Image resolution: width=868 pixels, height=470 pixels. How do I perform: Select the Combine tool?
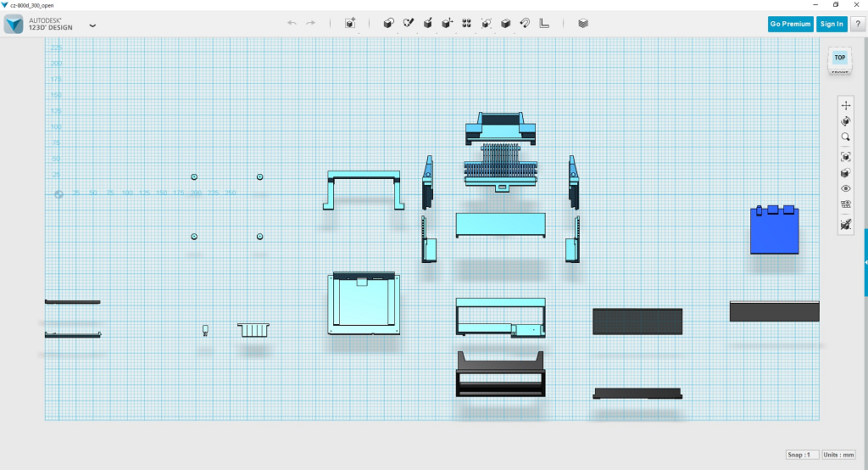pos(506,23)
